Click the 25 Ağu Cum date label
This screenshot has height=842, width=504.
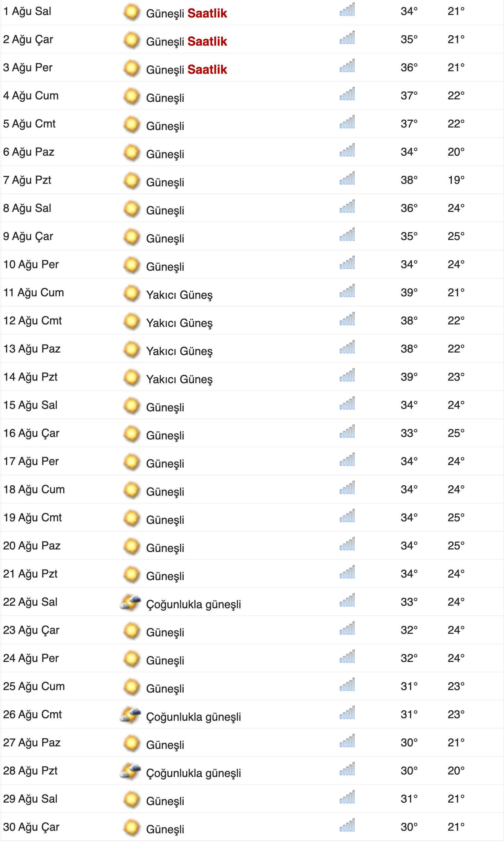pos(34,686)
